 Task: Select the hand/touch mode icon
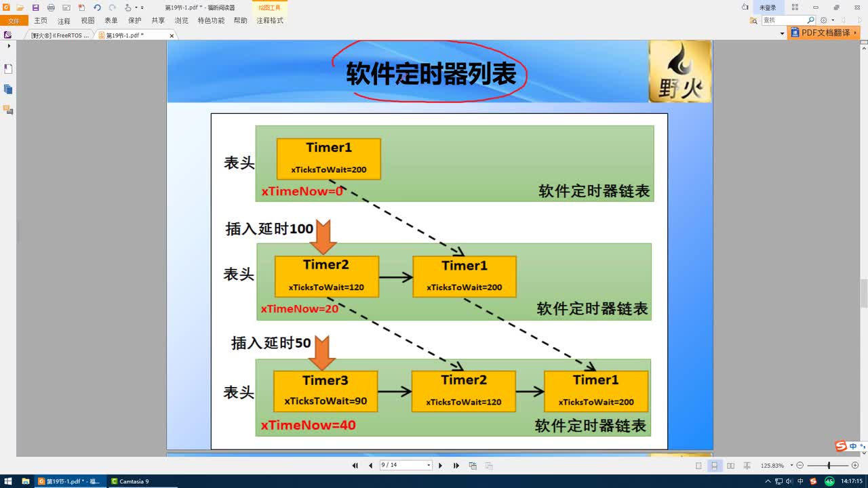(x=128, y=7)
